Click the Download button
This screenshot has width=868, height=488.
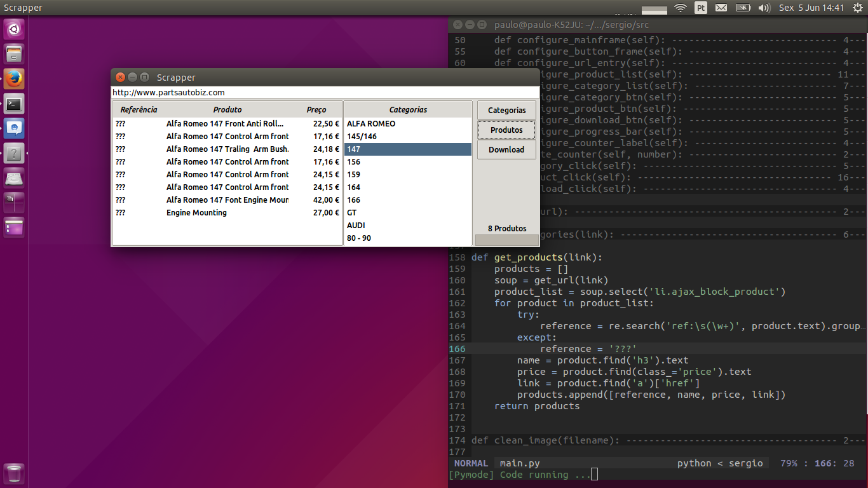[506, 149]
